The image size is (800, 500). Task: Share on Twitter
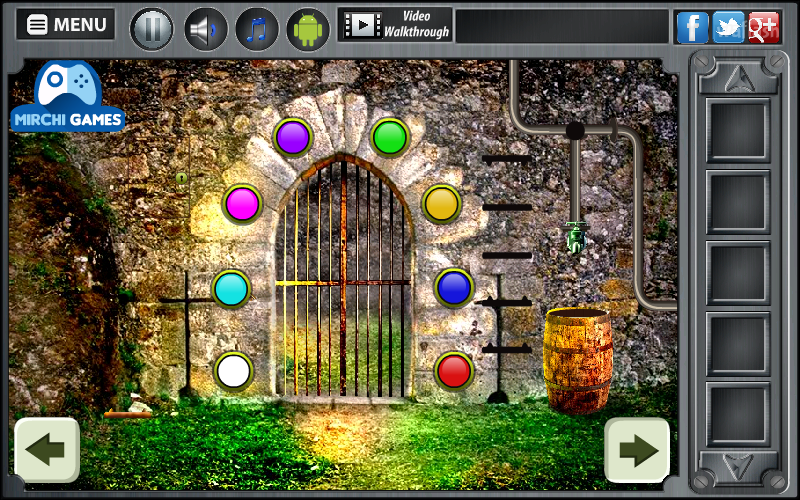pyautogui.click(x=728, y=27)
